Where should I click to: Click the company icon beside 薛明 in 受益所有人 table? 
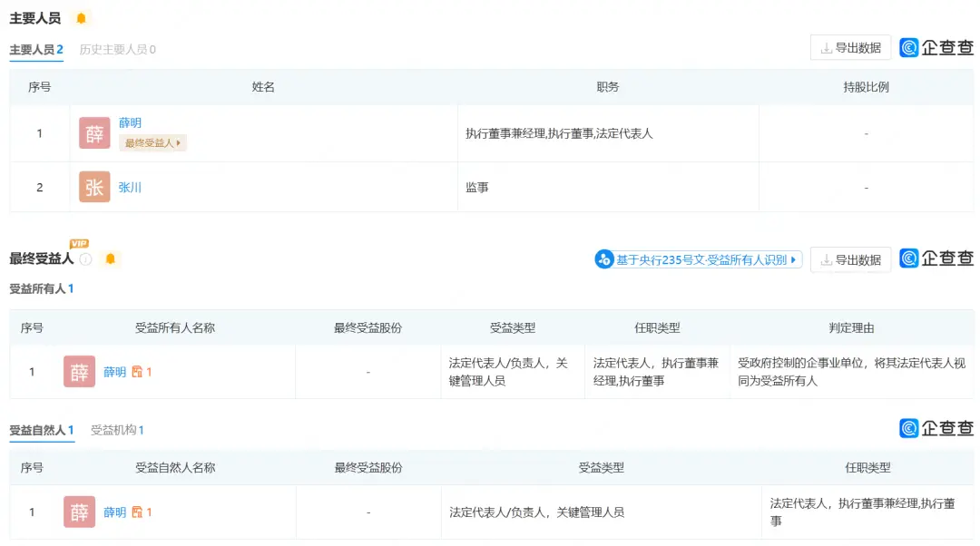click(137, 372)
